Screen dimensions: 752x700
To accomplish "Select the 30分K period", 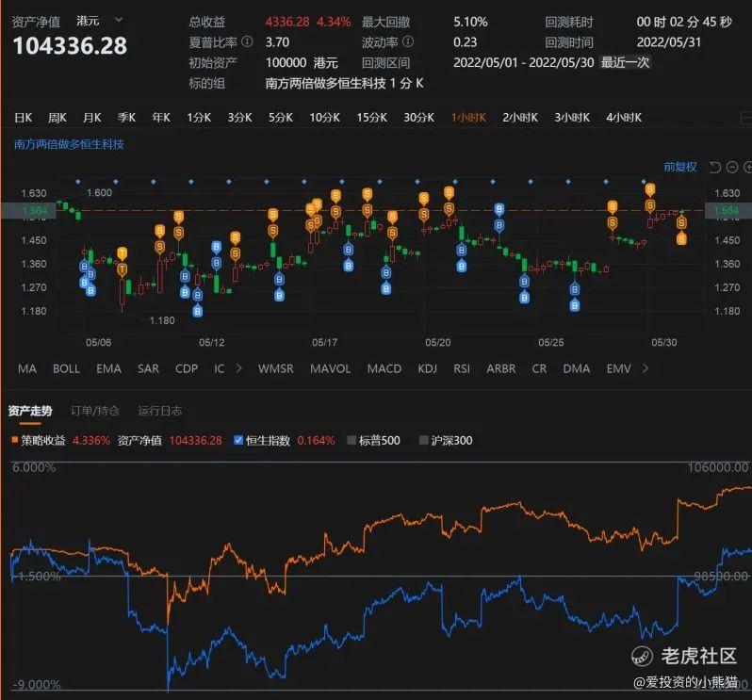I will [x=418, y=118].
